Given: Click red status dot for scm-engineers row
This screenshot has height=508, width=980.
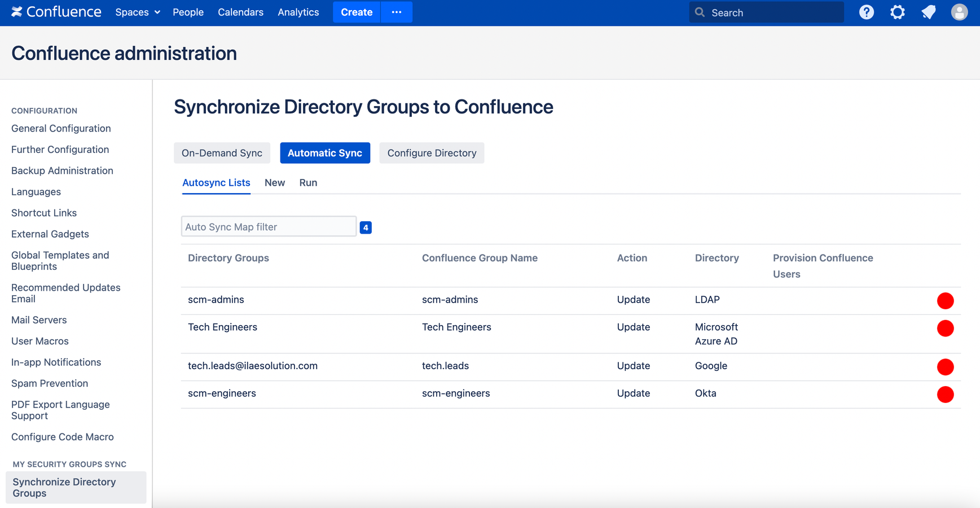Looking at the screenshot, I should pos(945,395).
